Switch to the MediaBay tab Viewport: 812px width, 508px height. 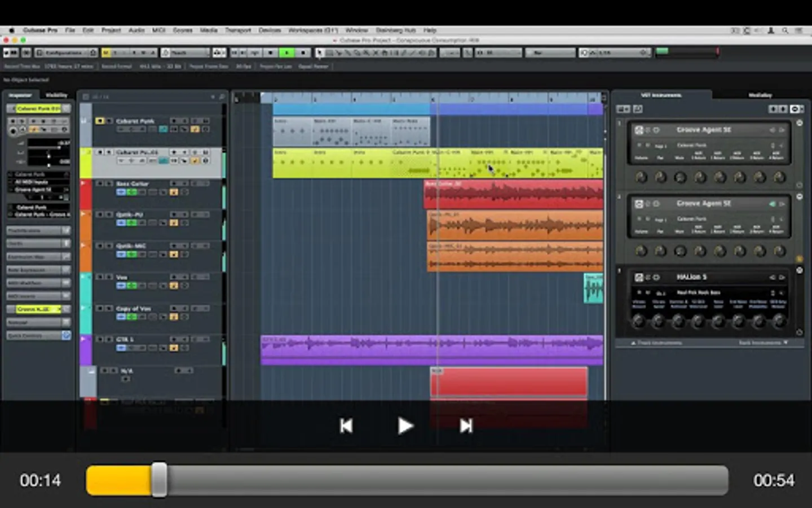tap(760, 95)
